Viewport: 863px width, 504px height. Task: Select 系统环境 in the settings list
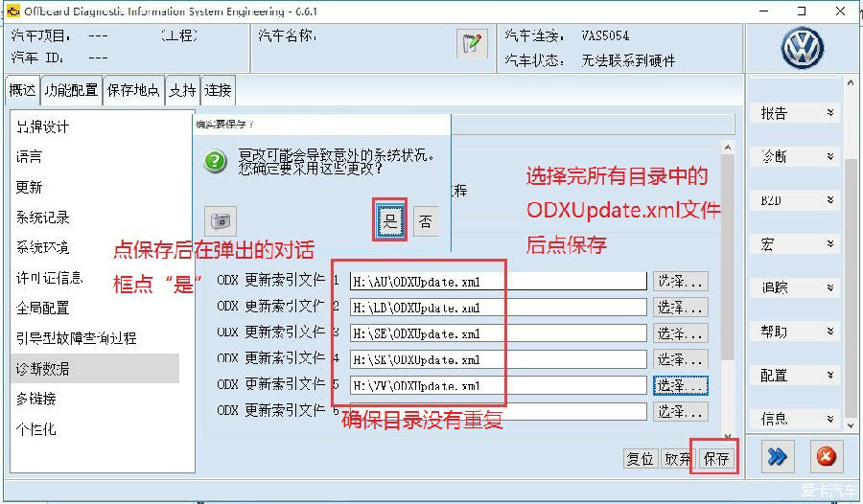[x=42, y=247]
